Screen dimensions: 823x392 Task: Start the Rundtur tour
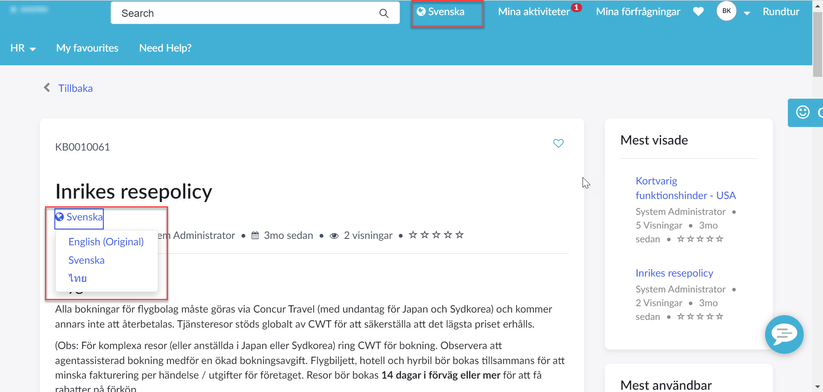pos(781,12)
